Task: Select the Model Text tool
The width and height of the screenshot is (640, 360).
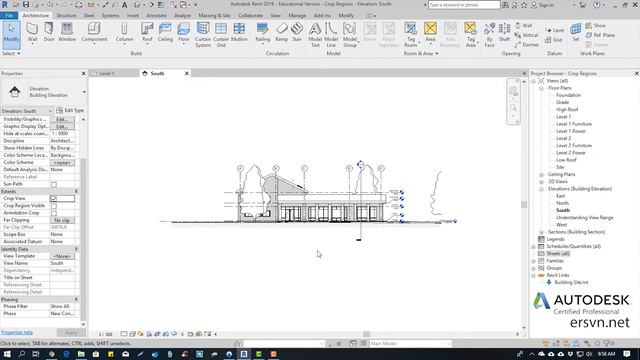Action: [315, 35]
